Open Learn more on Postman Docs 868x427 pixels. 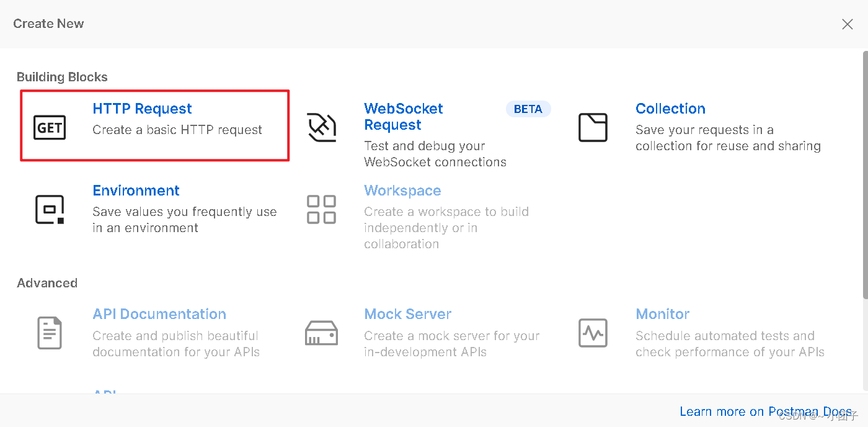point(766,411)
